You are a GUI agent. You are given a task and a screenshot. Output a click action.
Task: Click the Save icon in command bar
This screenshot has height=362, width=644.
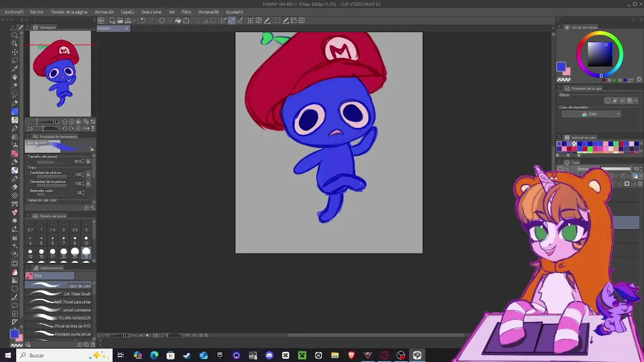pos(128,21)
